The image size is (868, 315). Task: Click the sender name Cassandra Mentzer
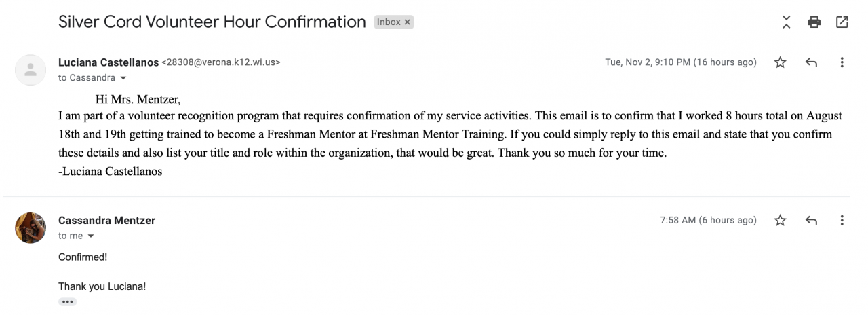[106, 220]
